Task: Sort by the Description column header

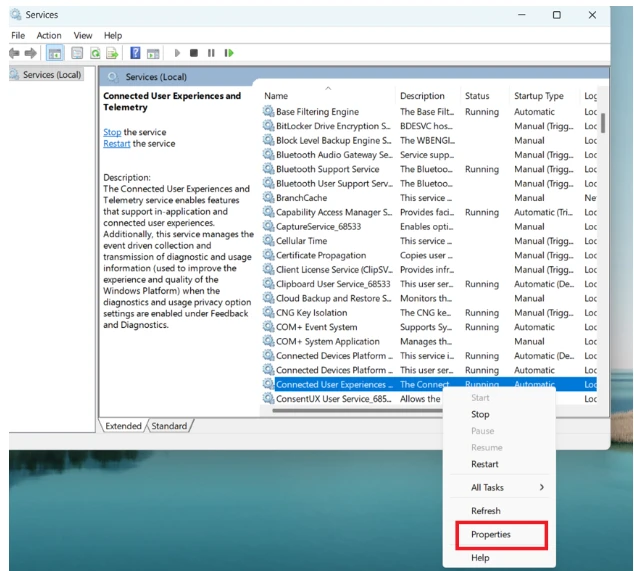Action: click(x=427, y=96)
